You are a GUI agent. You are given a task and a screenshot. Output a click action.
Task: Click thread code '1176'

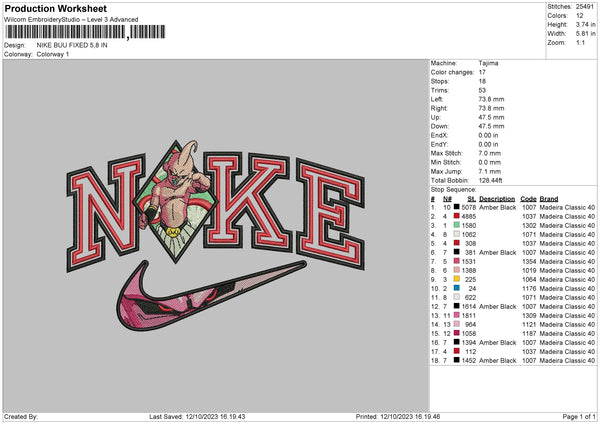(529, 288)
